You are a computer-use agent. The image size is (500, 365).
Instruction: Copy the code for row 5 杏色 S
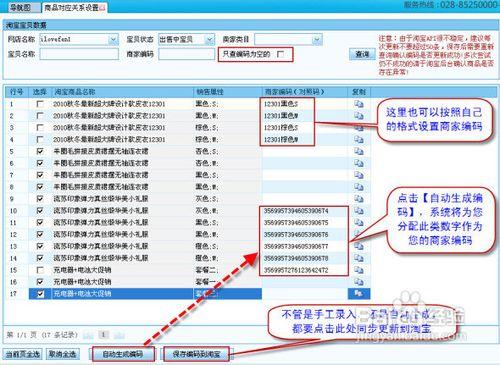click(x=359, y=152)
